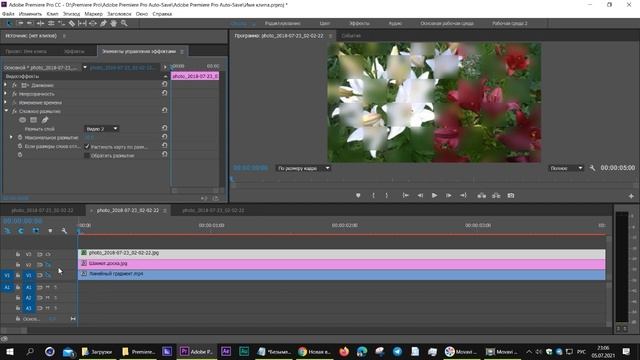The width and height of the screenshot is (640, 360).
Task: Mute audio track A1
Action: pos(48,287)
